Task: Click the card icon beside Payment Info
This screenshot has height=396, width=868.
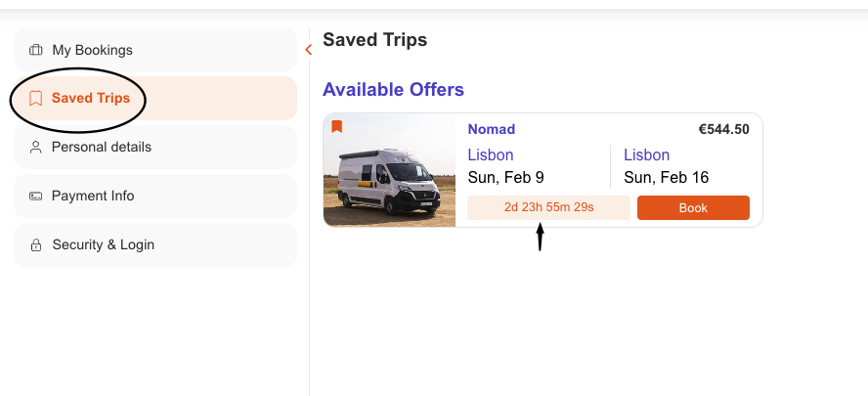Action: click(x=36, y=196)
